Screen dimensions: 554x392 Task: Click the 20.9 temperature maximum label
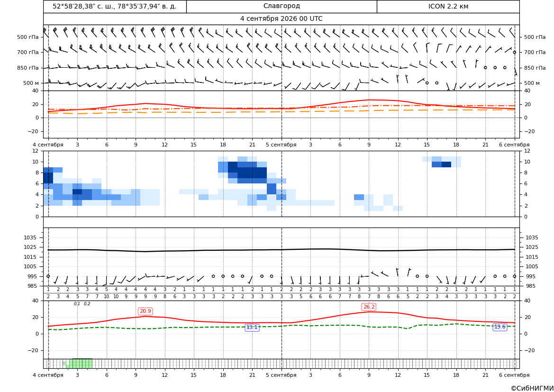[x=145, y=311]
